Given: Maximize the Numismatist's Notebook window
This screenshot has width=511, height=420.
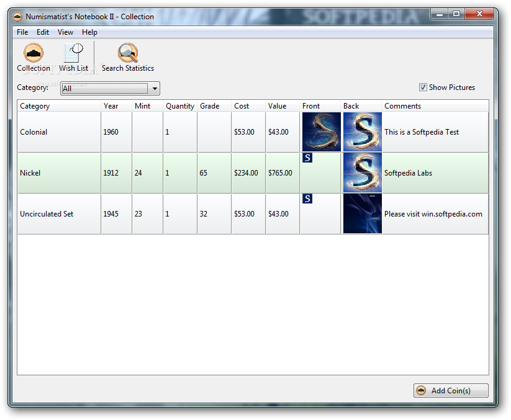Looking at the screenshot, I should coord(456,14).
